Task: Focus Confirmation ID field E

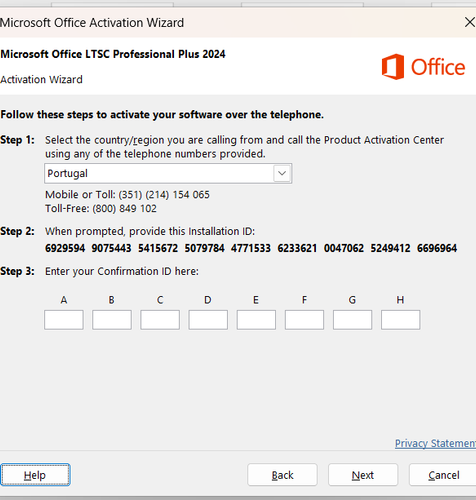Action: pyautogui.click(x=256, y=320)
